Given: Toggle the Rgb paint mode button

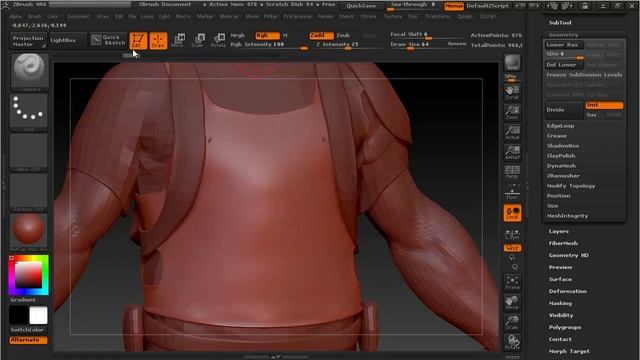Looking at the screenshot, I should [x=267, y=36].
